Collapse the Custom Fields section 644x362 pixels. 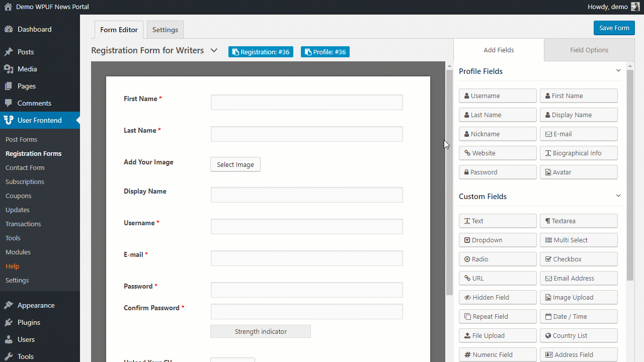(x=618, y=196)
